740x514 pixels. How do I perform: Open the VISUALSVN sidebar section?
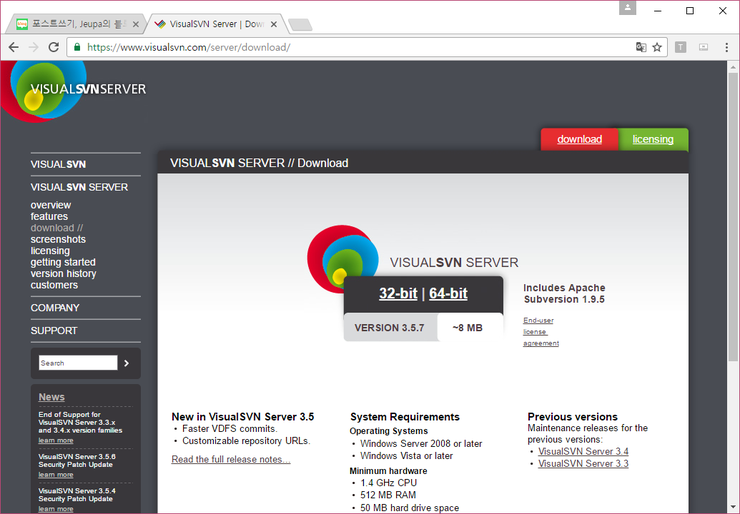[x=58, y=164]
